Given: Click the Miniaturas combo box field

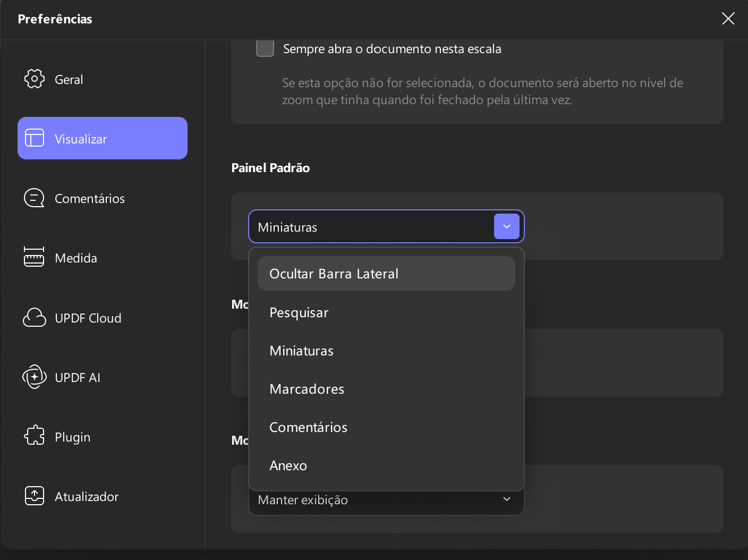Looking at the screenshot, I should point(386,226).
